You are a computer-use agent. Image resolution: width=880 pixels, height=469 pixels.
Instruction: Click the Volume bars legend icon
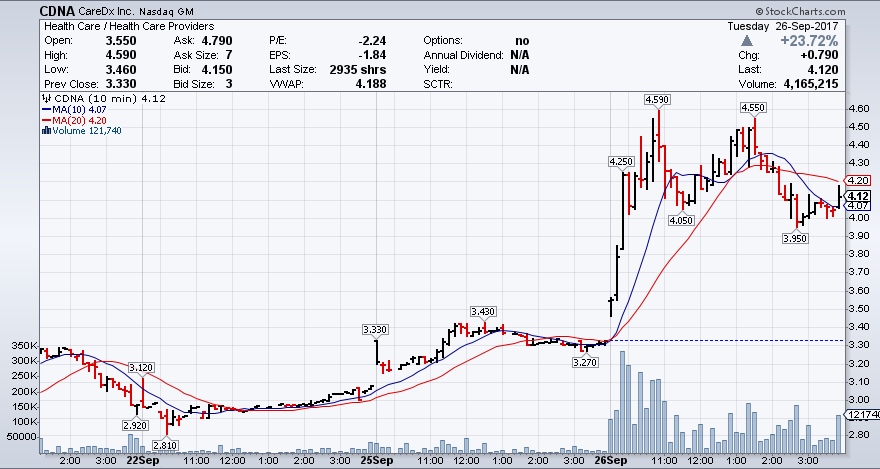44,130
